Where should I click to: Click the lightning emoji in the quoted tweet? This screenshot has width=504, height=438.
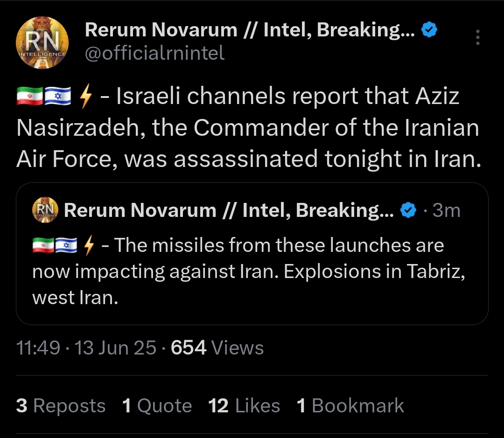[x=89, y=245]
